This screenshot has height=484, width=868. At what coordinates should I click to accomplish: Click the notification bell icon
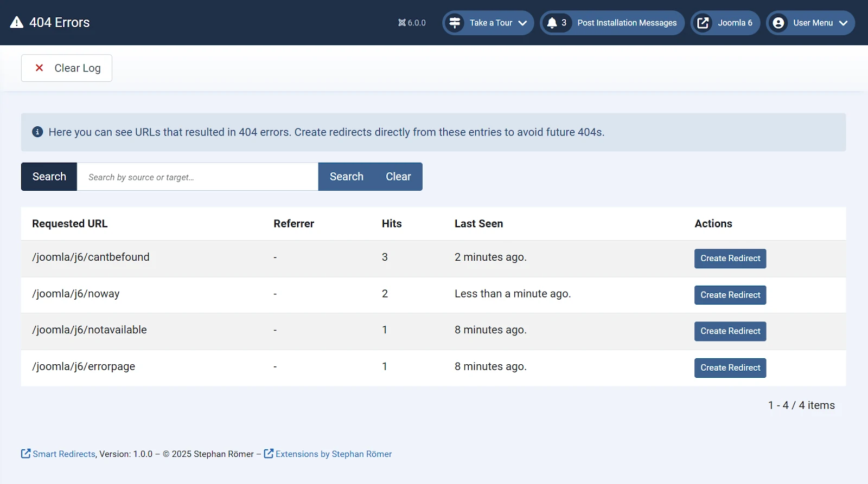pyautogui.click(x=552, y=23)
